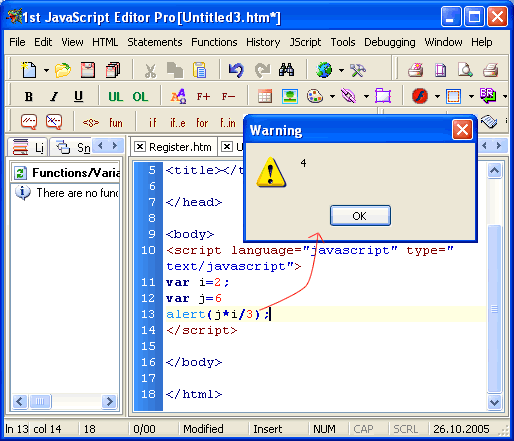
Task: Click the Insert image icon
Action: (290, 97)
